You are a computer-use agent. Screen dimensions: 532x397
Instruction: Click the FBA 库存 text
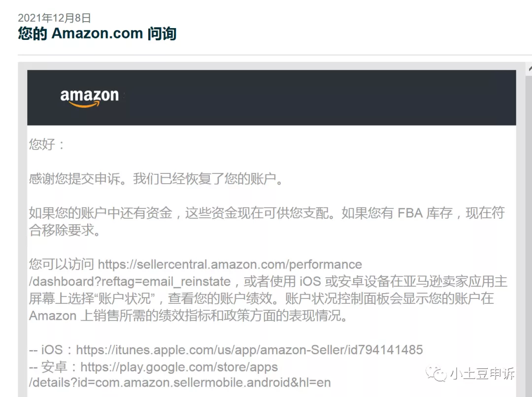pos(425,213)
